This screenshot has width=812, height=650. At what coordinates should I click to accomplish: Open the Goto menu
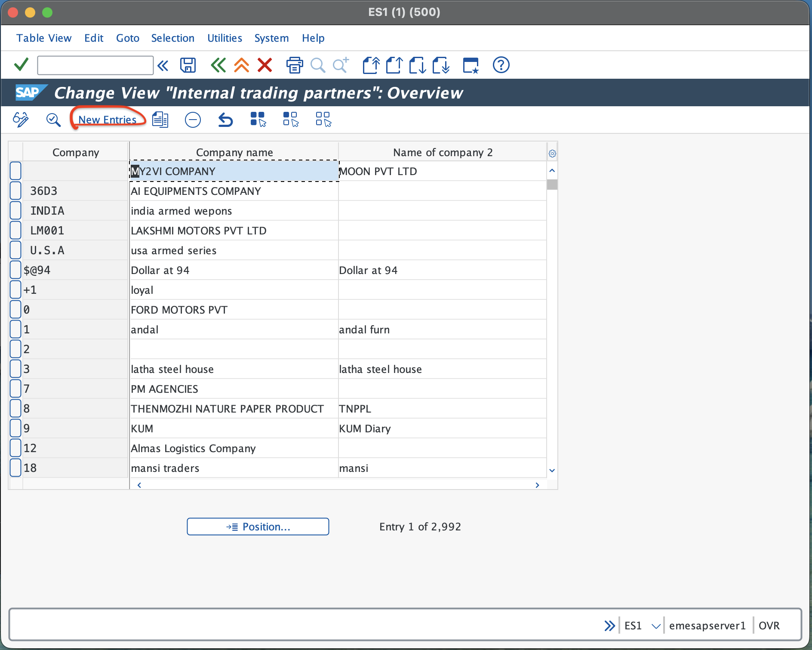pos(128,38)
